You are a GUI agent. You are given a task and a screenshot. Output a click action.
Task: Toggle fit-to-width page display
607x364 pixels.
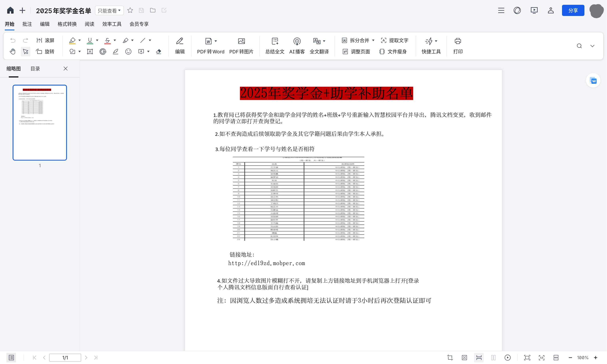556,358
